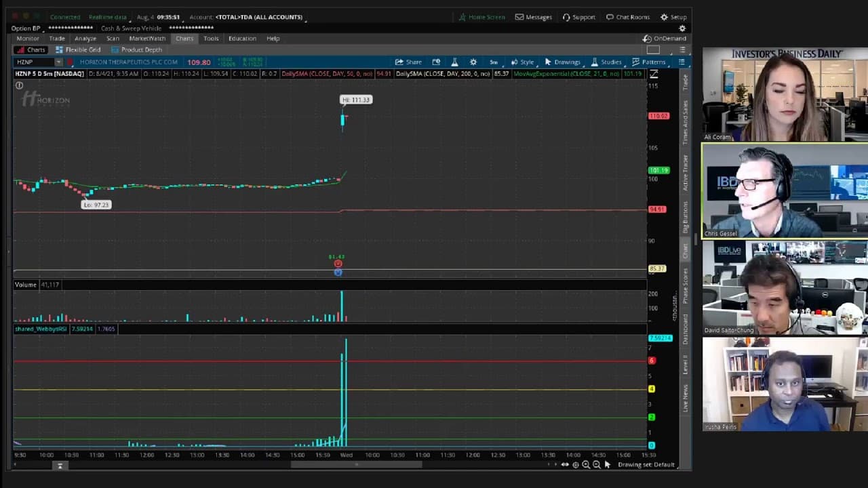
Task: Open list menu icon beside grid selector
Action: (x=682, y=49)
